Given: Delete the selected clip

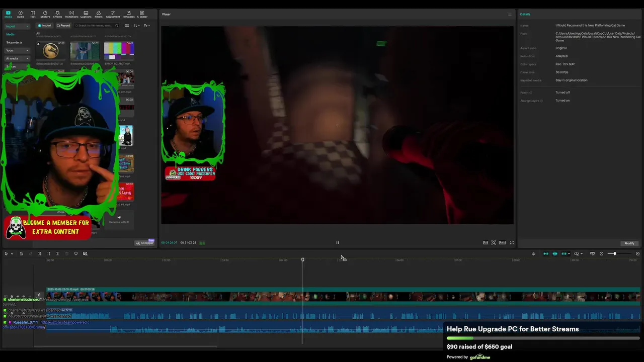Looking at the screenshot, I should 66,254.
